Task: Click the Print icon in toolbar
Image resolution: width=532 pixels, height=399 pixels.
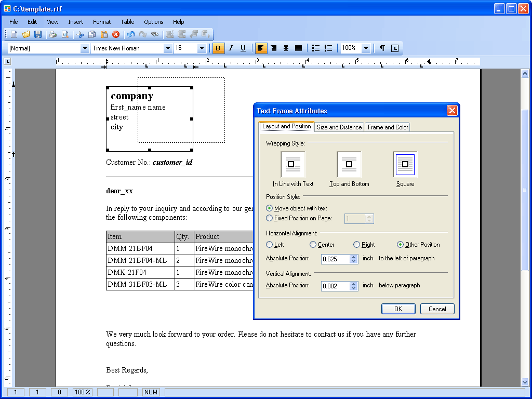Action: pos(53,34)
